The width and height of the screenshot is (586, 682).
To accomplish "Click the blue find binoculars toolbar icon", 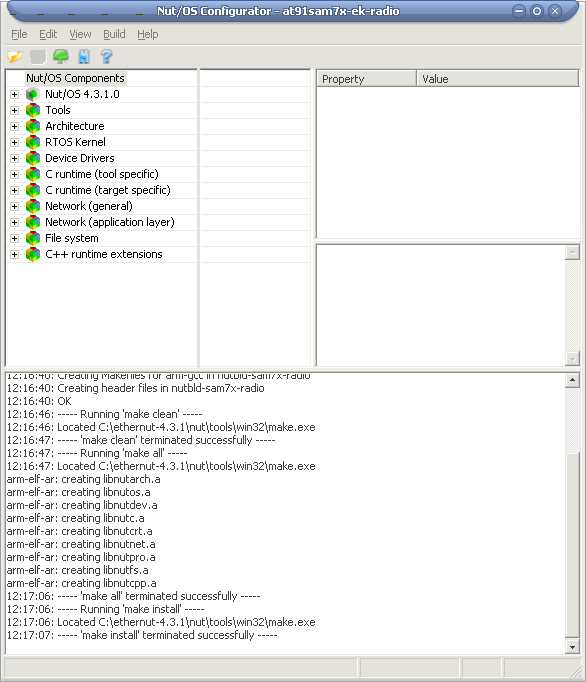I will point(84,57).
